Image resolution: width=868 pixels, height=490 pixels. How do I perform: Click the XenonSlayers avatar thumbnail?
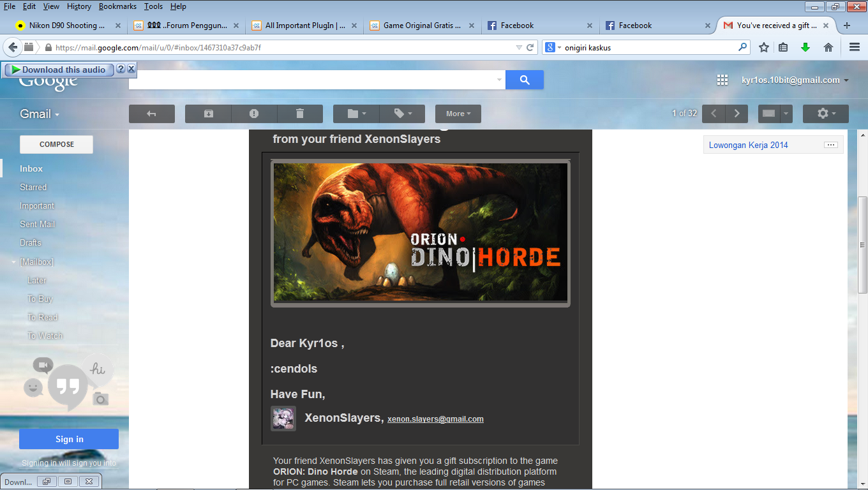tap(283, 419)
